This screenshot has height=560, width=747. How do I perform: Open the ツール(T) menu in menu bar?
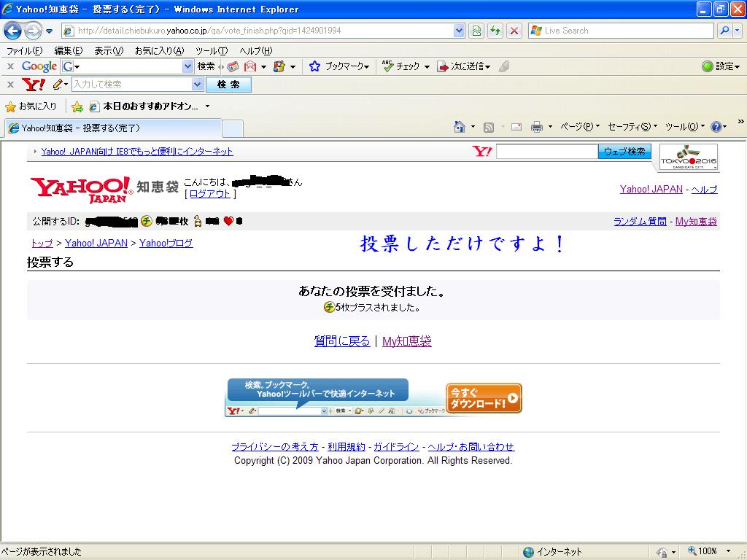[212, 50]
